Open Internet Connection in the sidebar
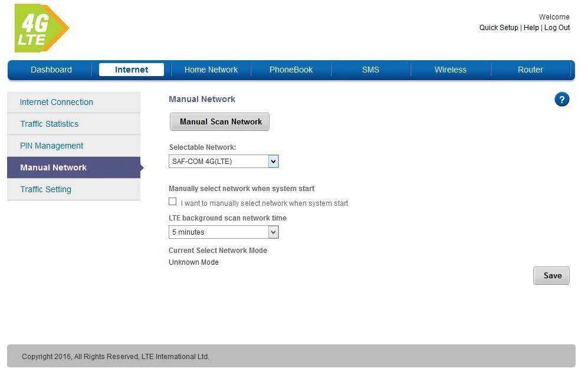This screenshot has height=375, width=588. (74, 102)
